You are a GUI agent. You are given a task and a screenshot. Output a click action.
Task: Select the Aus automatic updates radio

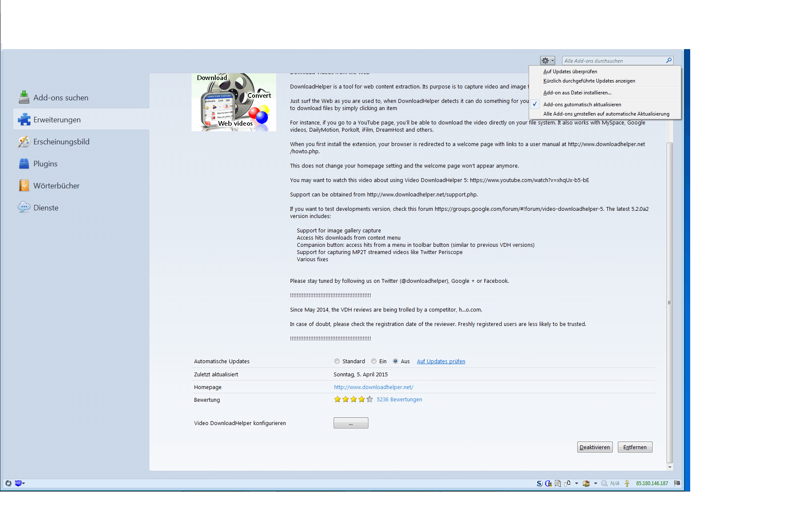coord(395,361)
